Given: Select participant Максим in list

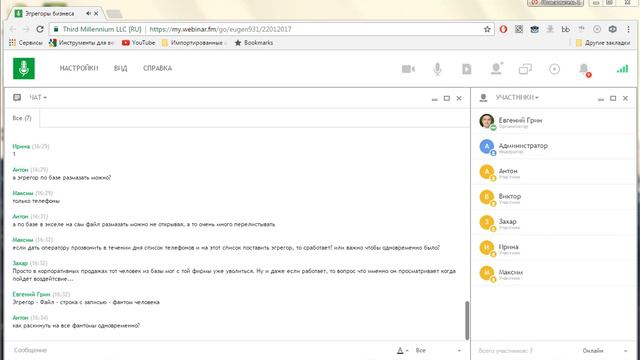Looking at the screenshot, I should point(553,273).
